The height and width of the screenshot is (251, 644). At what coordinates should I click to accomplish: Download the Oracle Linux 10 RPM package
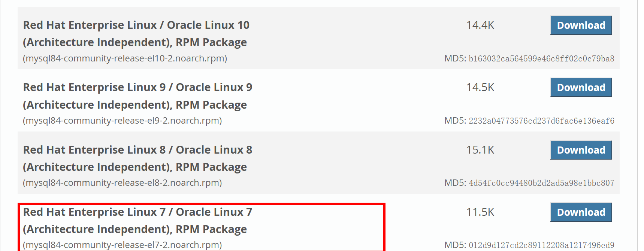point(581,25)
